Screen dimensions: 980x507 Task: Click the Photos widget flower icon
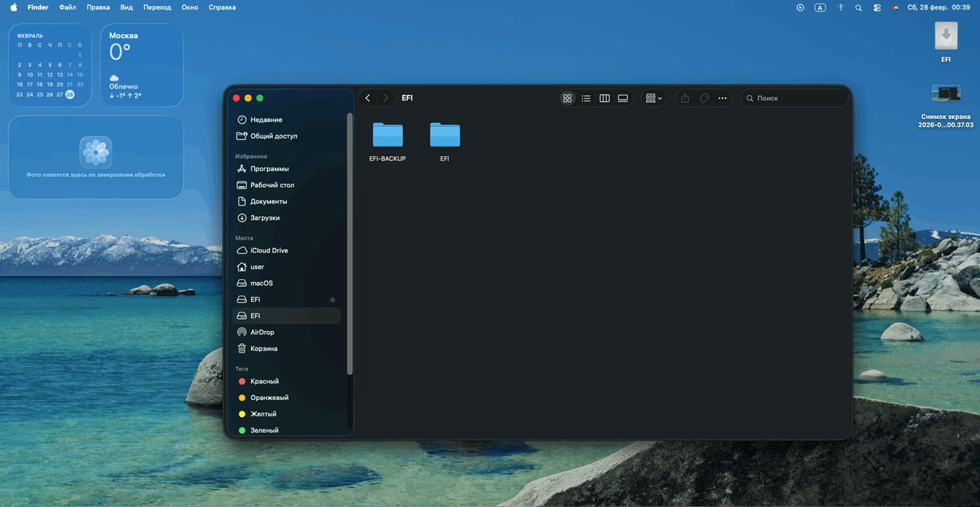96,152
